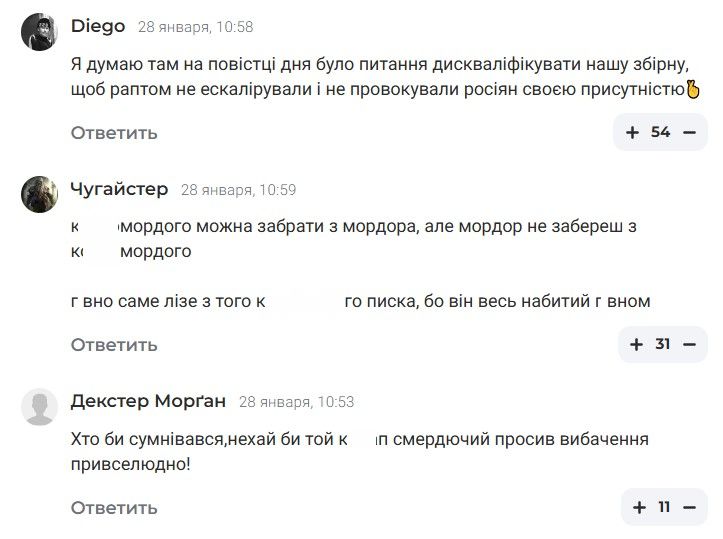
Task: Click the 28 января, 10:53 timestamp
Action: (297, 402)
